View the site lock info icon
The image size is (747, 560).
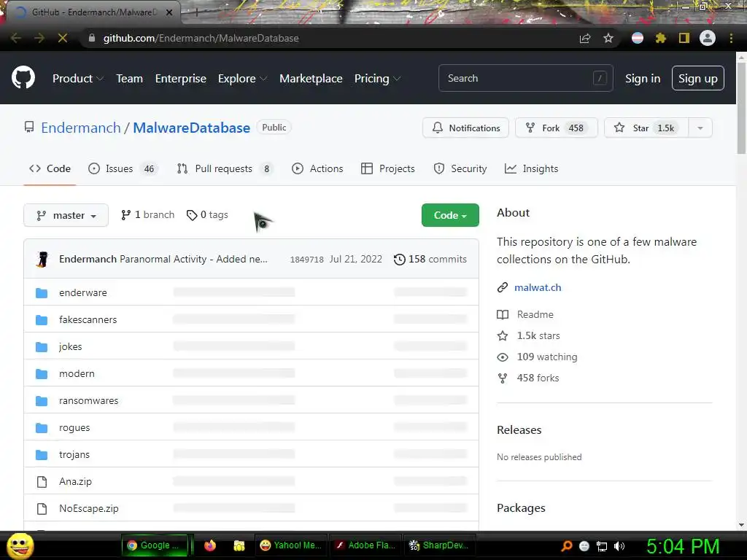pyautogui.click(x=92, y=38)
